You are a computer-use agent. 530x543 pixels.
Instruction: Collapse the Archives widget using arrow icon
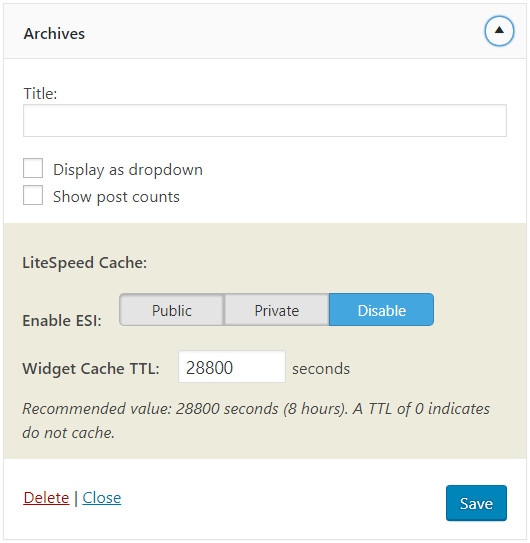pyautogui.click(x=499, y=31)
